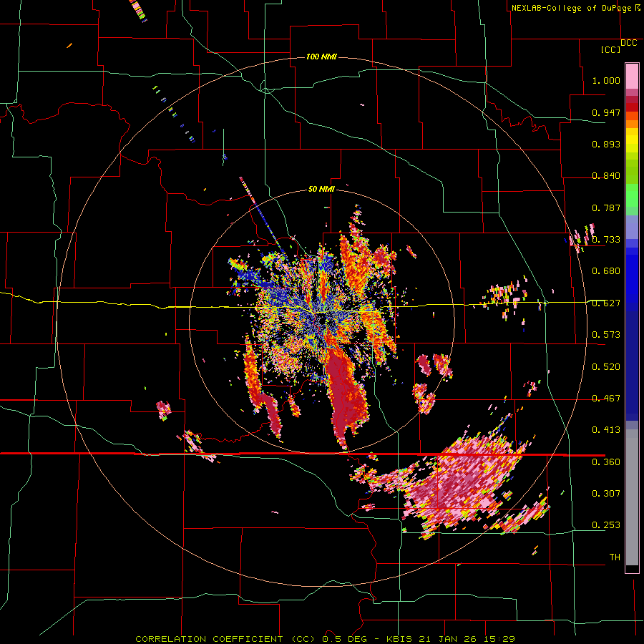The image size is (644, 644).
Task: Click the 0.520 scale value
Action: (606, 367)
